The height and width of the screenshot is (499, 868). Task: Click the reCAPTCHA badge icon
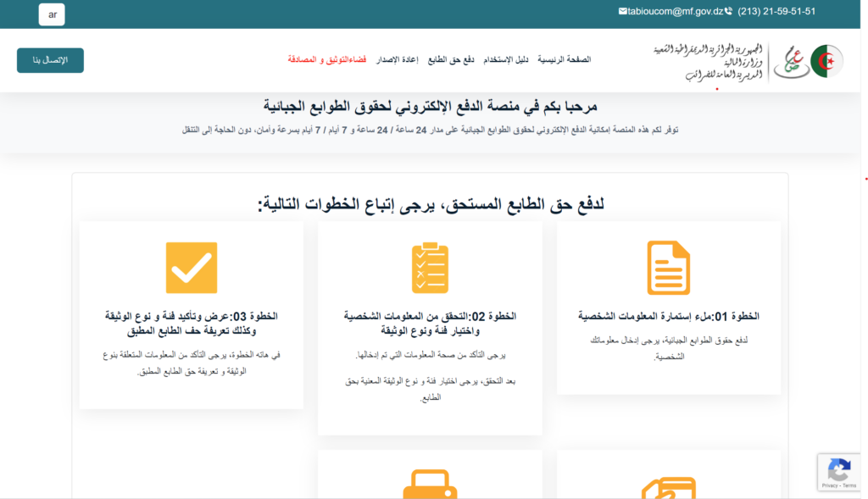[838, 471]
